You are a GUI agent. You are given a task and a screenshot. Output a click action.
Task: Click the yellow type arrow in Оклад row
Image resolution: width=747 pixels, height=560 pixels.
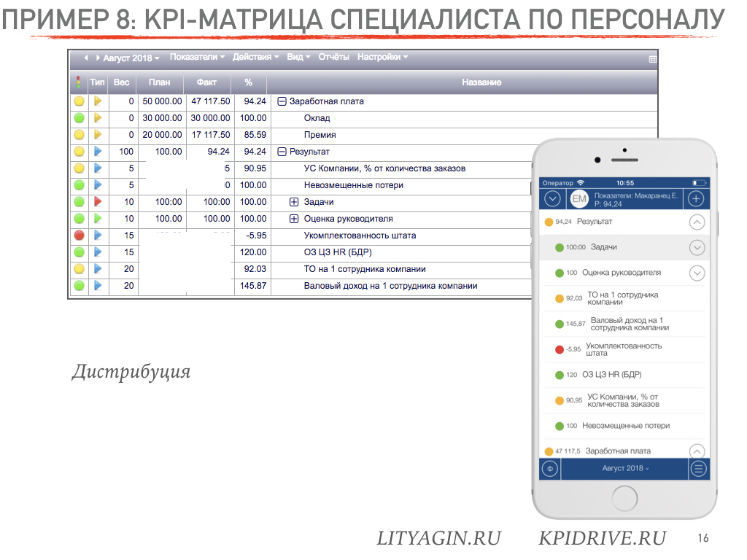98,117
